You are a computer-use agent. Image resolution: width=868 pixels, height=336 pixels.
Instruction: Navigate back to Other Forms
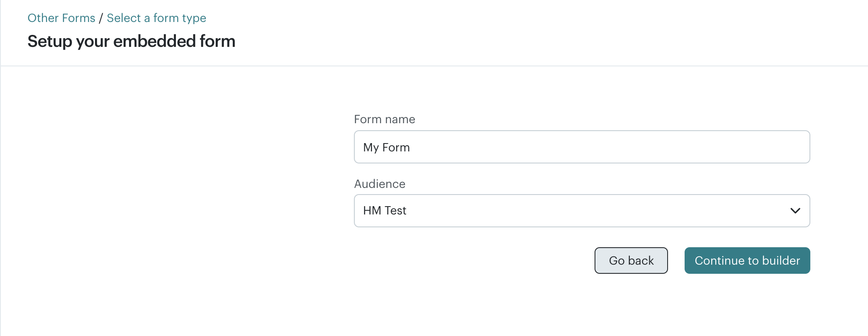click(x=61, y=18)
